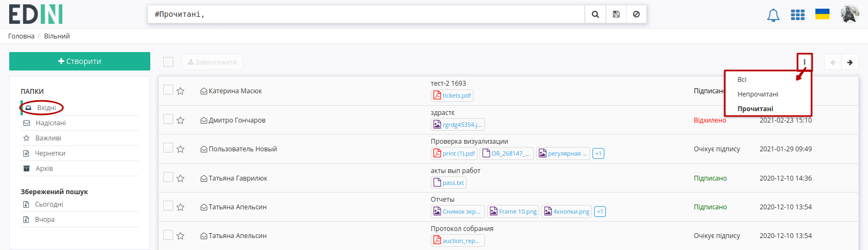Go to the previous page arrow
Screen dimensions: 868x250
[x=833, y=62]
